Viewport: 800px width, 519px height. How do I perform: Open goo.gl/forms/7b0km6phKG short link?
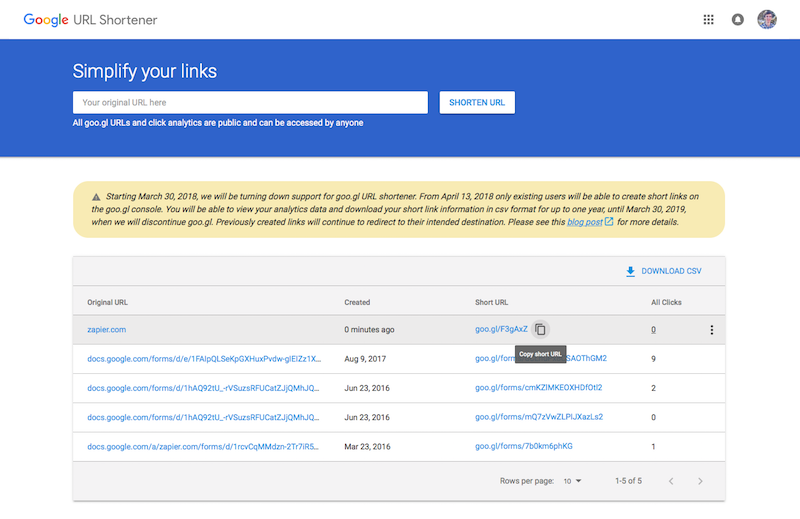pyautogui.click(x=523, y=446)
